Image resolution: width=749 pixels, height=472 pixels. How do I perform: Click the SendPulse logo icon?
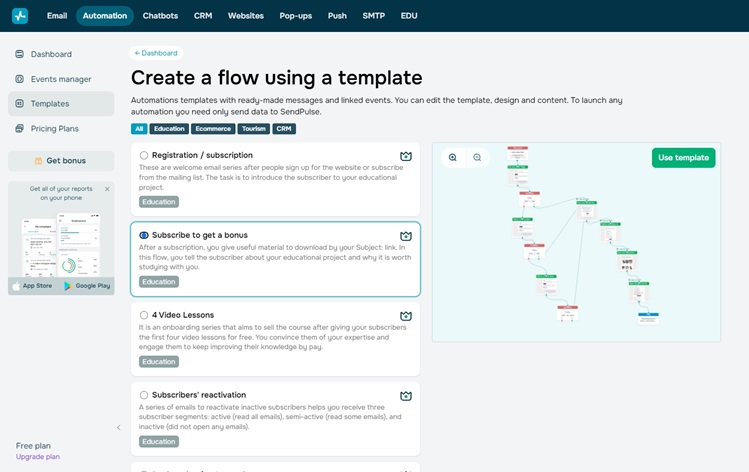point(20,16)
